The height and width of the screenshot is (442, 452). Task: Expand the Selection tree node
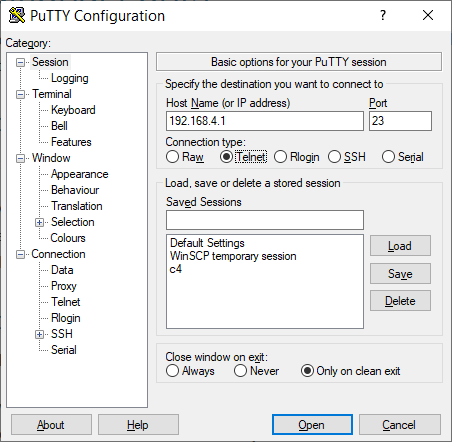(x=39, y=222)
